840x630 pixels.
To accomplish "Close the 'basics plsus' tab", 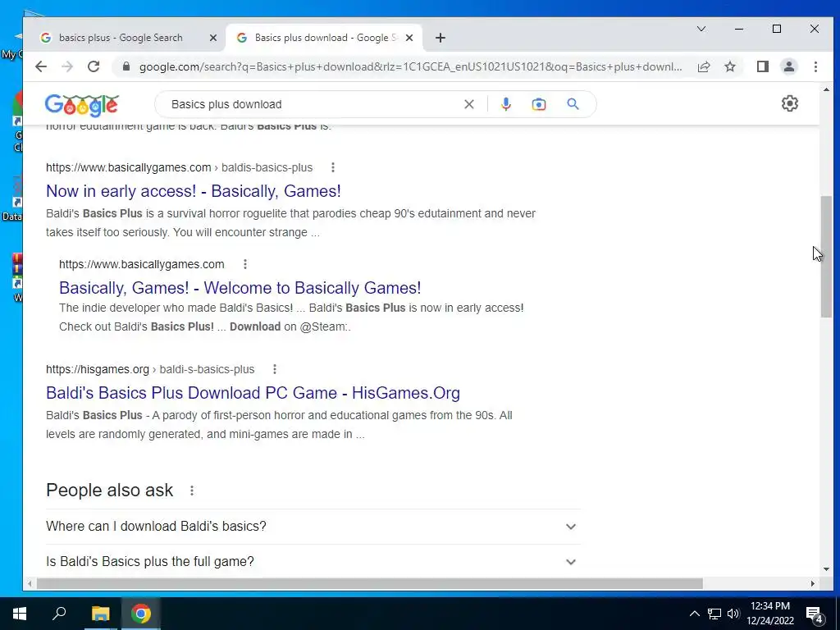I will click(x=212, y=38).
